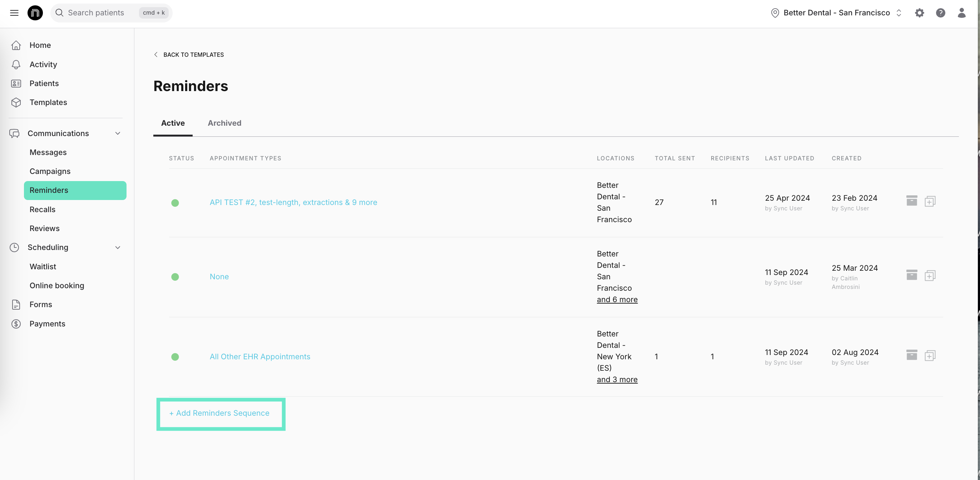Open the None reminder link
This screenshot has width=980, height=480.
point(219,277)
